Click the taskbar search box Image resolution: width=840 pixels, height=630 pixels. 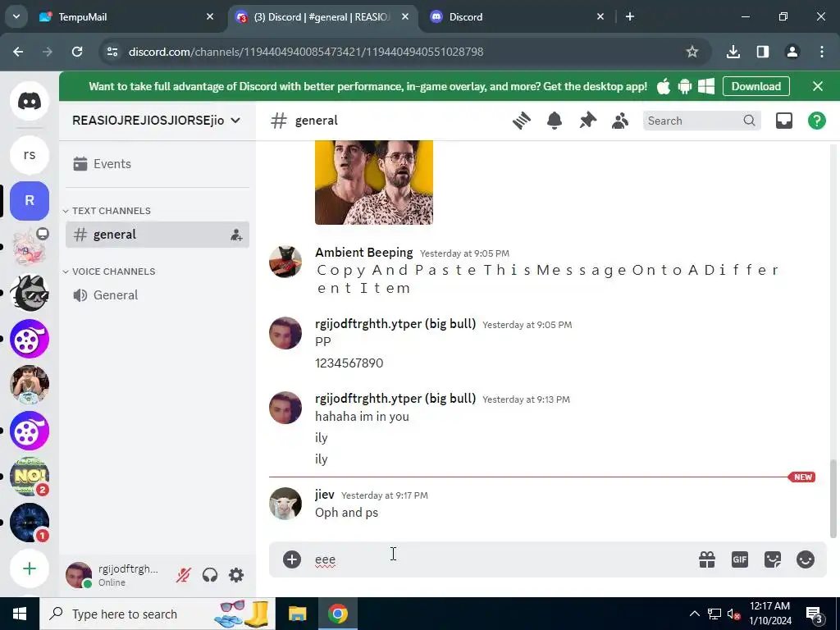coord(157,614)
